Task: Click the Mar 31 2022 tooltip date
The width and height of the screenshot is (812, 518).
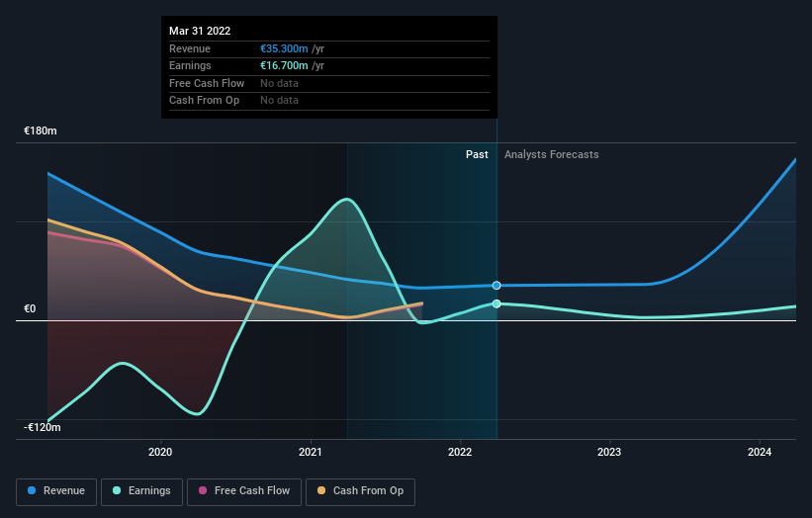Action: click(x=200, y=31)
